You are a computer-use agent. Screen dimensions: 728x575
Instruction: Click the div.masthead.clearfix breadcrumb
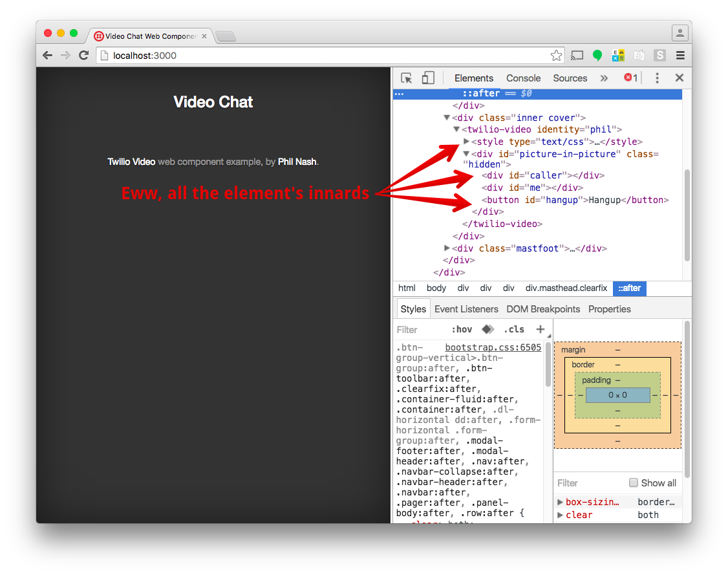click(x=566, y=288)
